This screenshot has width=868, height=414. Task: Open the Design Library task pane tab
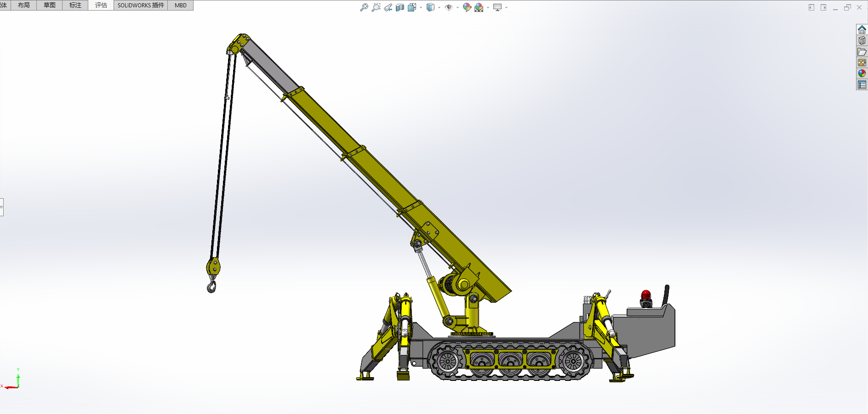pyautogui.click(x=862, y=40)
